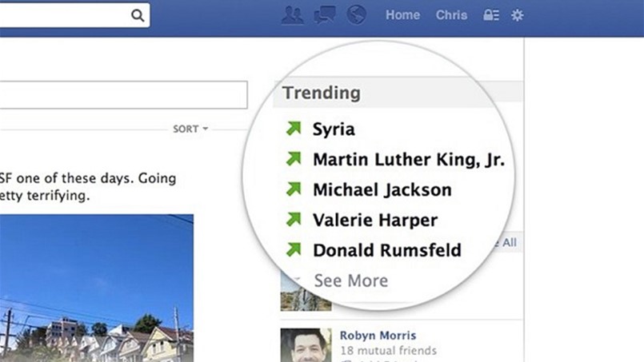Image resolution: width=644 pixels, height=362 pixels.
Task: Expand See More in the Trending list
Action: pos(350,280)
